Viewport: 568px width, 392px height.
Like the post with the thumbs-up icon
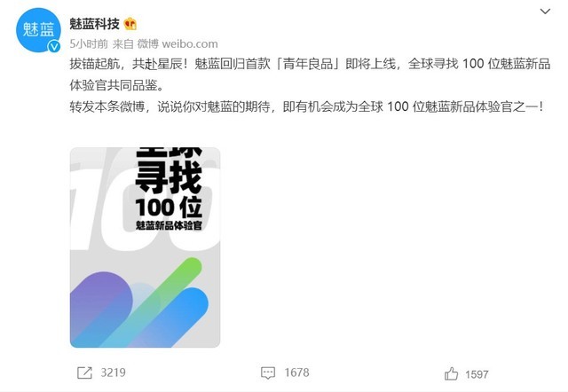click(x=452, y=373)
